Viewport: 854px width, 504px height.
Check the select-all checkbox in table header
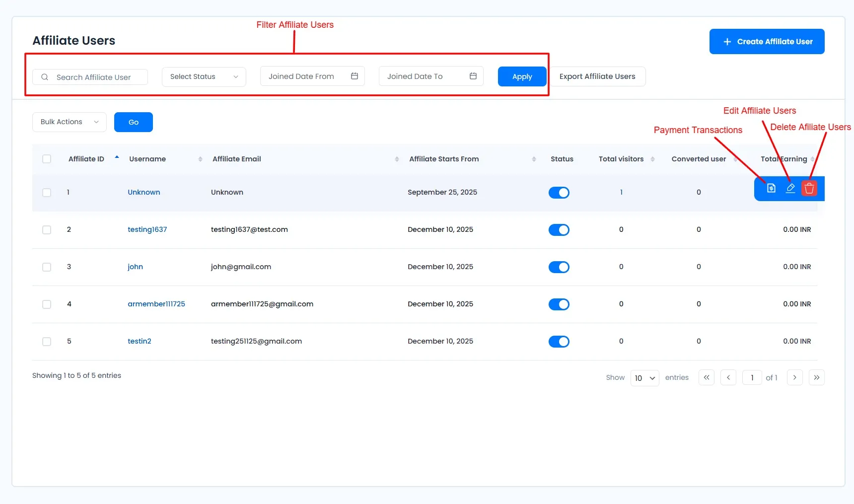47,159
